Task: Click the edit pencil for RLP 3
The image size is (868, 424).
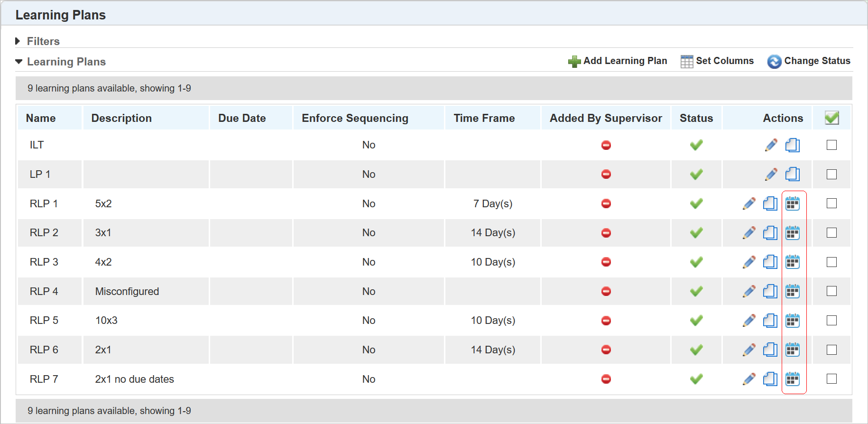Action: [x=749, y=262]
